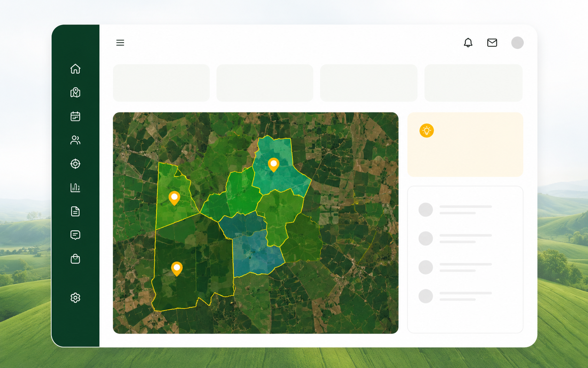Click the yellow lightbulb tip icon
Image resolution: width=588 pixels, height=368 pixels.
pos(427,131)
